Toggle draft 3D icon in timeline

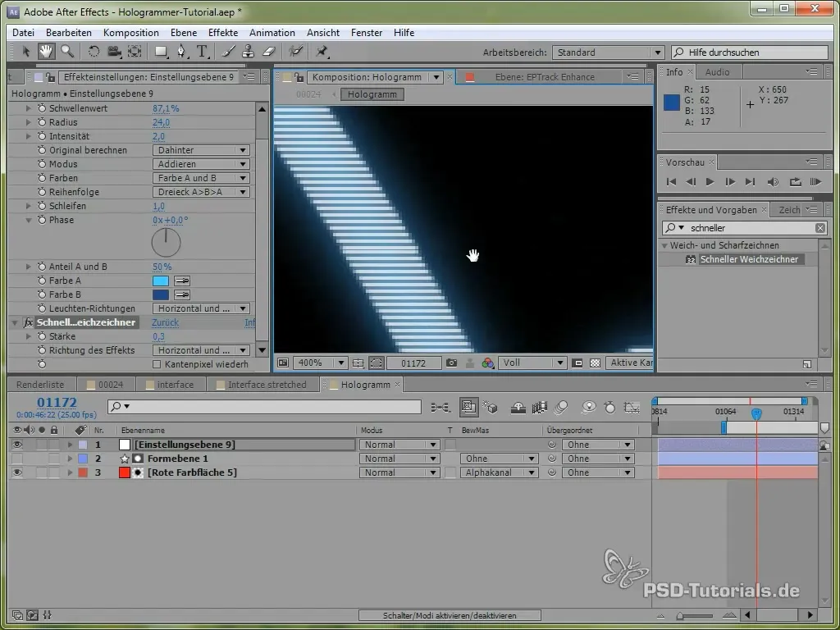point(490,408)
